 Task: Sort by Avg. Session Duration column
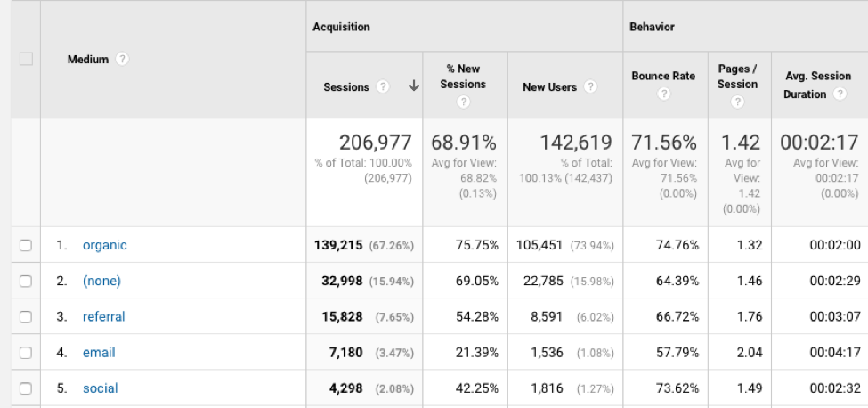click(x=817, y=85)
